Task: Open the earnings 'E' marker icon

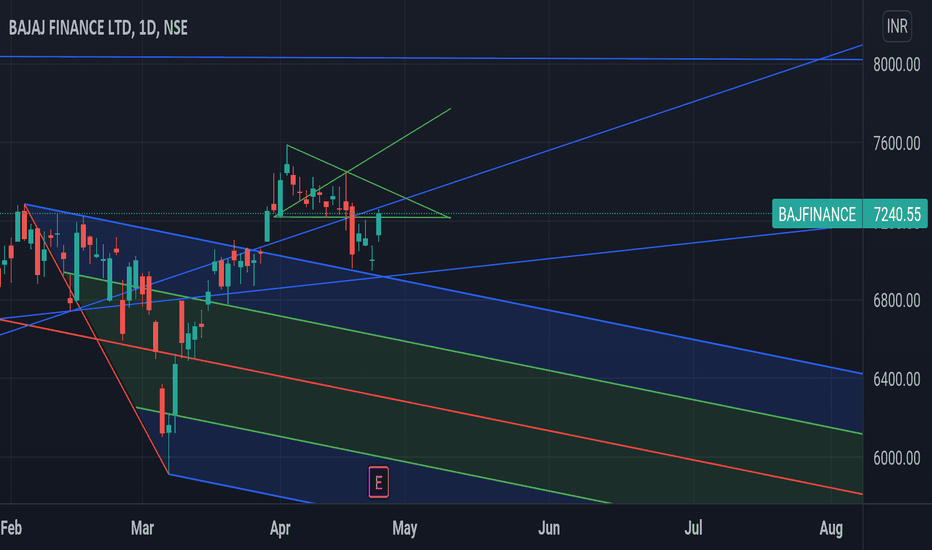Action: click(379, 482)
